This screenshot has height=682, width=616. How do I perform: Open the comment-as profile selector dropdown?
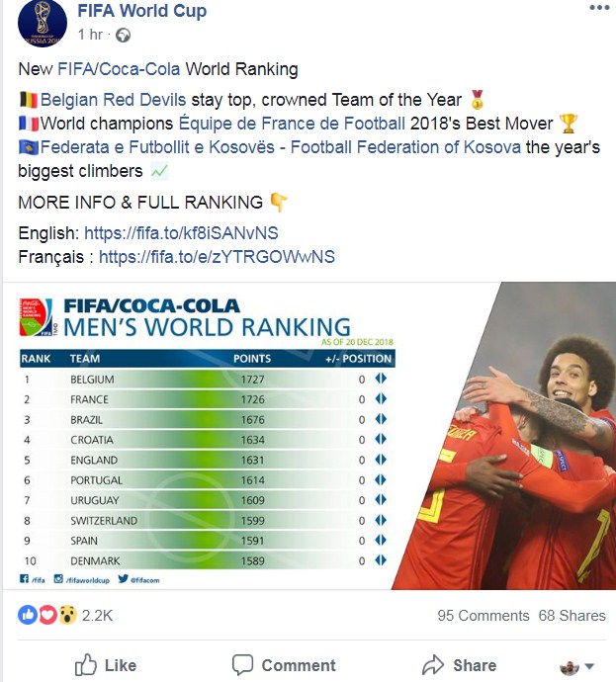576,666
